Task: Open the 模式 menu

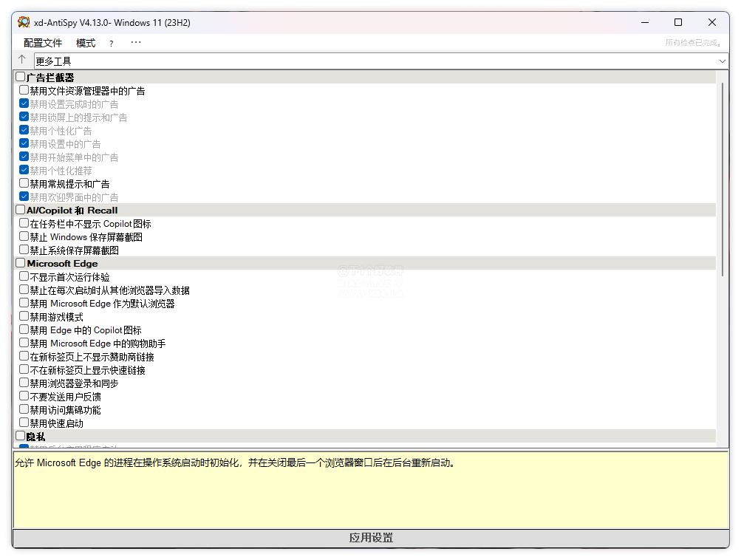Action: pos(86,43)
